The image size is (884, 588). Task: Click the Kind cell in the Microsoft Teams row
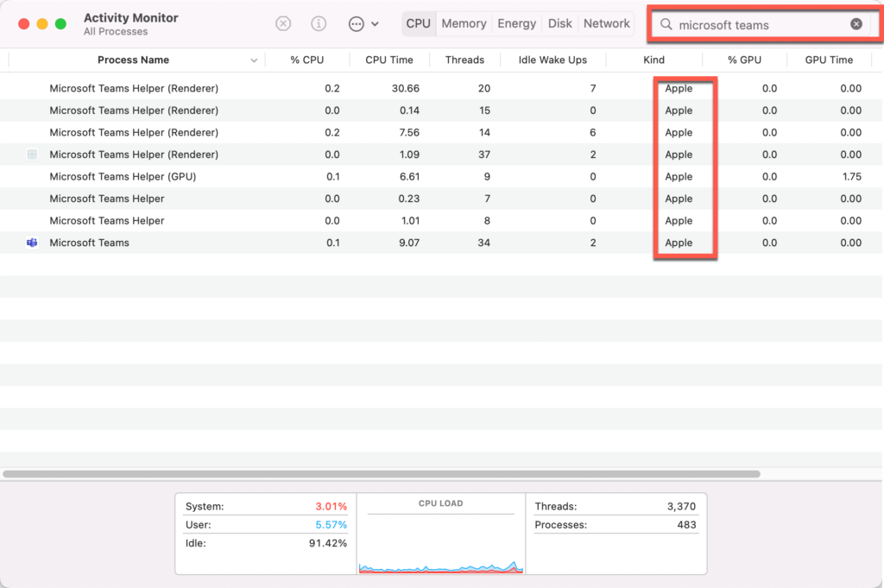point(679,243)
